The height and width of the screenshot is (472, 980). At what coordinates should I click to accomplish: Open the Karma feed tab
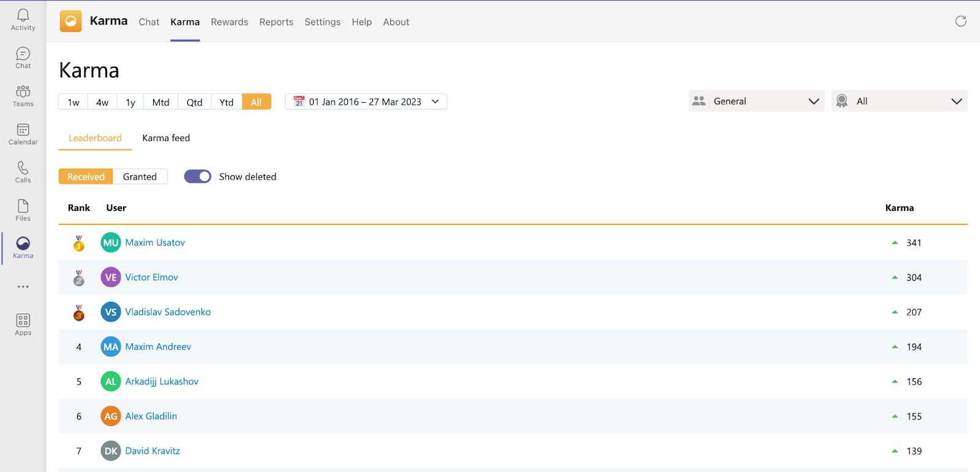click(x=166, y=138)
